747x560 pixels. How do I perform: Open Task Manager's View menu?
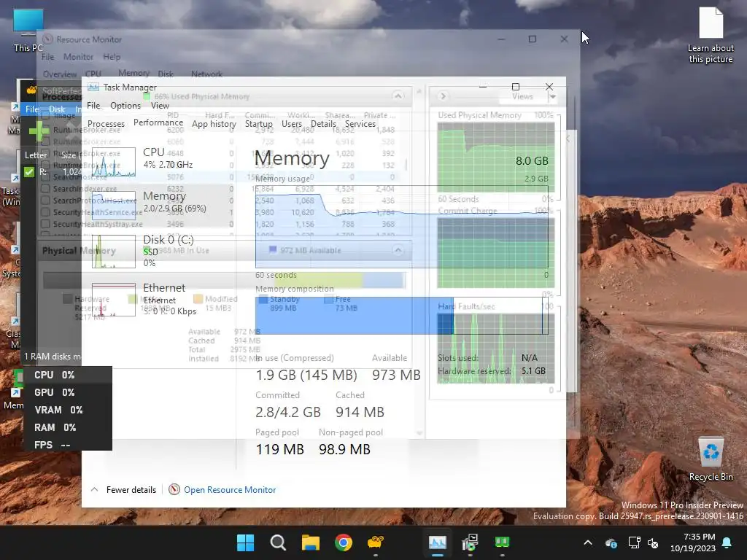point(160,105)
